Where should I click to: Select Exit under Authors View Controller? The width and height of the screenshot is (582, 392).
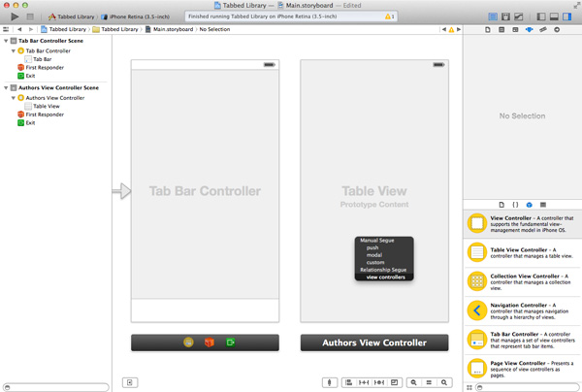pyautogui.click(x=26, y=123)
